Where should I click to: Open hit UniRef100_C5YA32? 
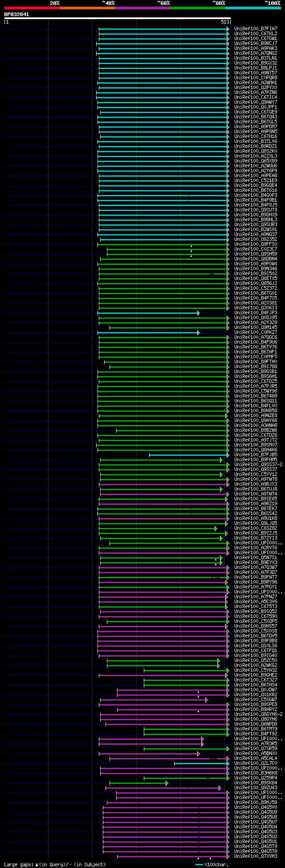pyautogui.click(x=256, y=670)
